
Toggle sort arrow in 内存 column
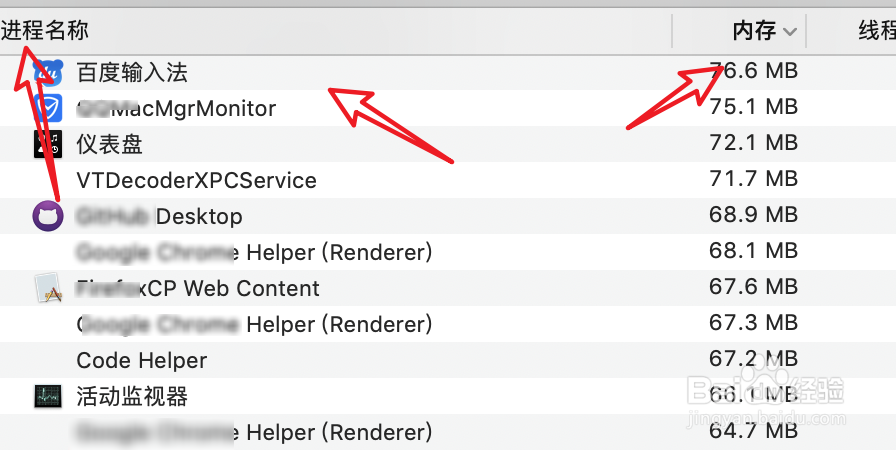(791, 31)
